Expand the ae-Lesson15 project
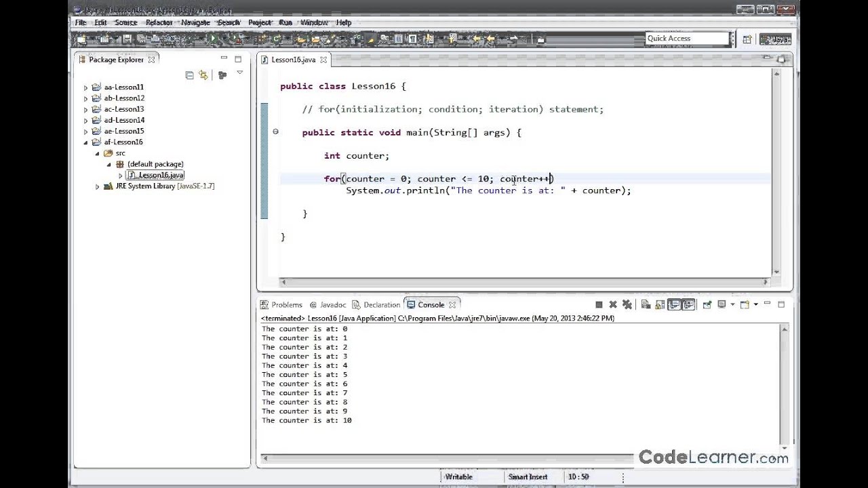 coord(86,131)
